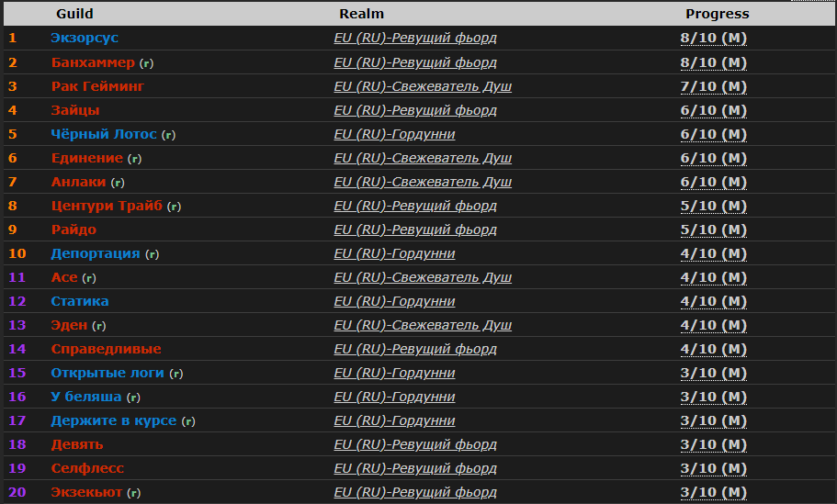The height and width of the screenshot is (504, 837).
Task: Click the (r) marker next to Экзекьют
Action: [134, 493]
